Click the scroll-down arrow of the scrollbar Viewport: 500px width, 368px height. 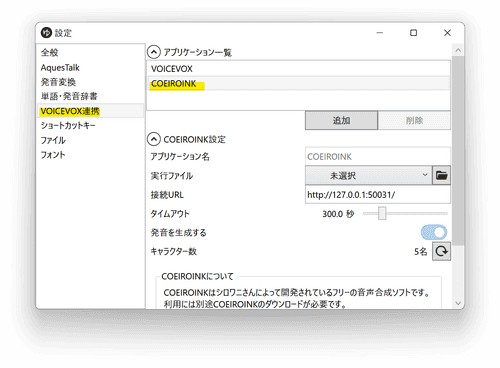458,303
